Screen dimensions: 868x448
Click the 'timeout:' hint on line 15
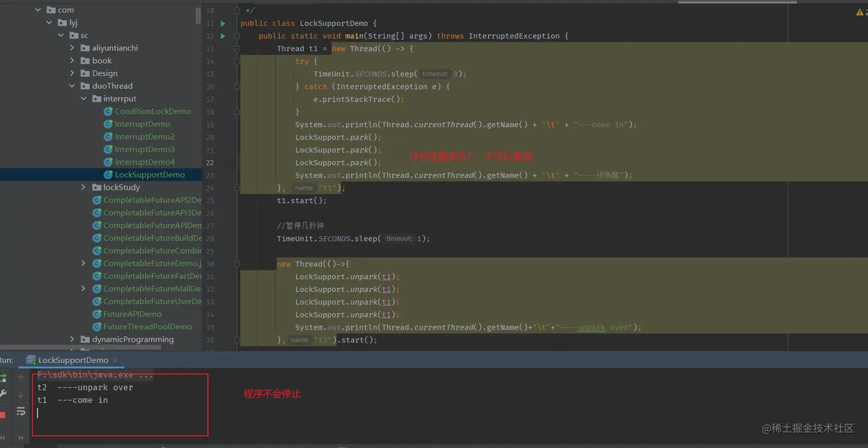click(x=435, y=74)
